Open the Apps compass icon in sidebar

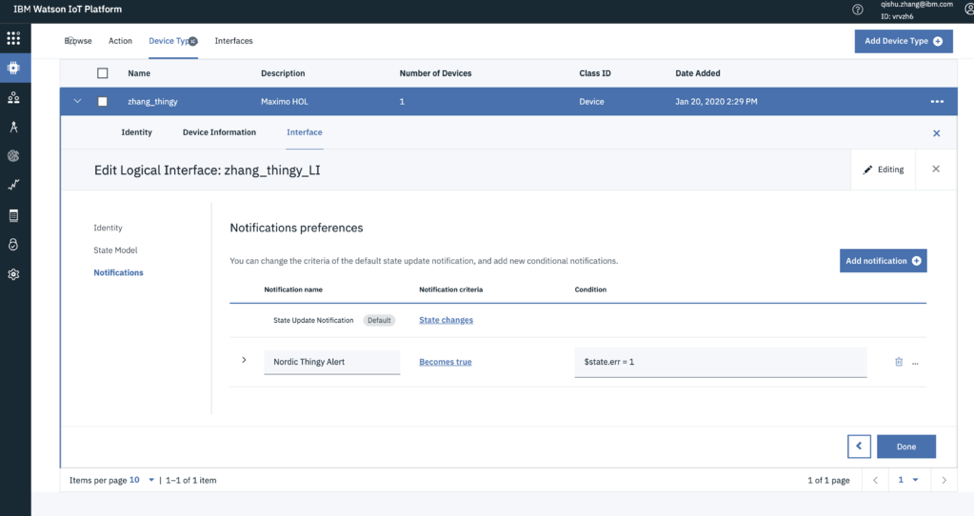(13, 127)
